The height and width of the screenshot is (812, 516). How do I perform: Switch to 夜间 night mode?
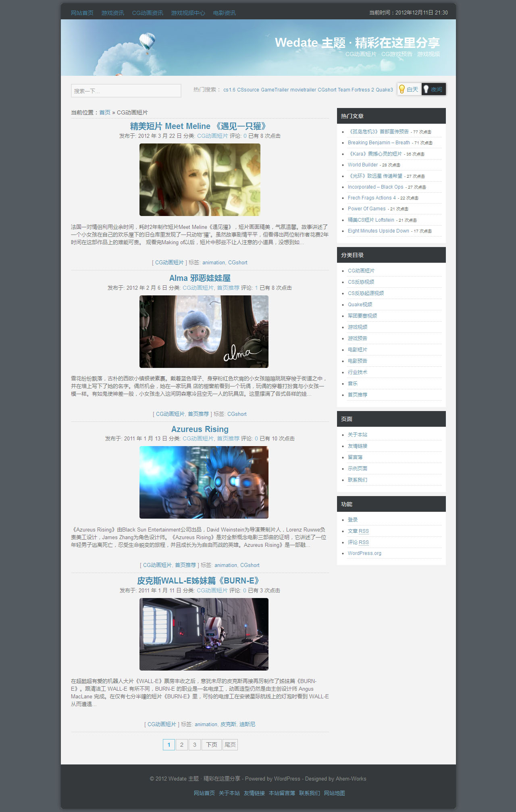pyautogui.click(x=434, y=89)
